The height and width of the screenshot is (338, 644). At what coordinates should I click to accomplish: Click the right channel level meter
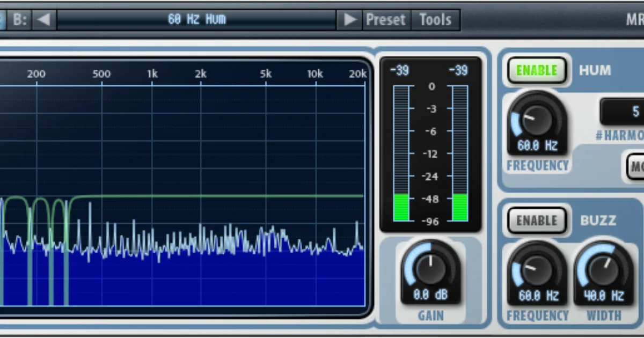pos(460,153)
